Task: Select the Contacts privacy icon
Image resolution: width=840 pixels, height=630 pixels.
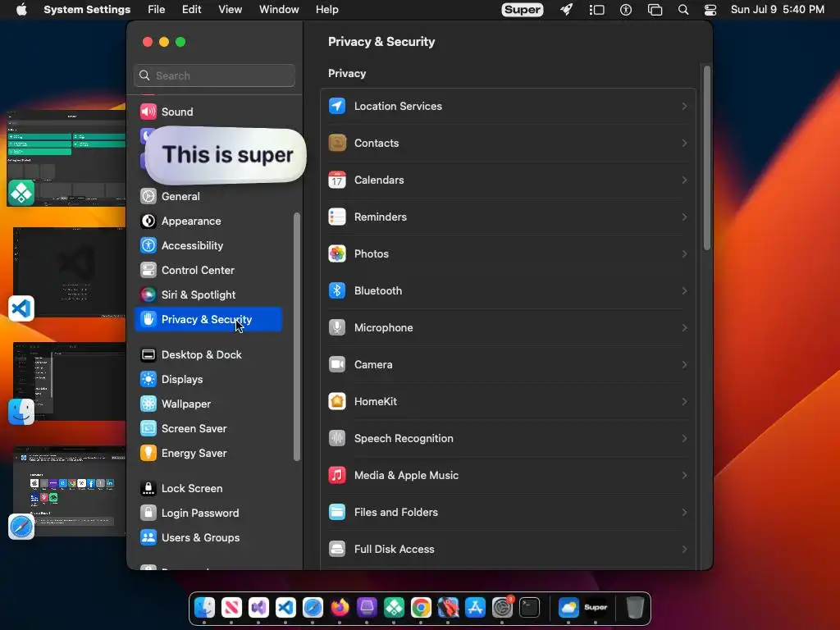Action: tap(337, 143)
